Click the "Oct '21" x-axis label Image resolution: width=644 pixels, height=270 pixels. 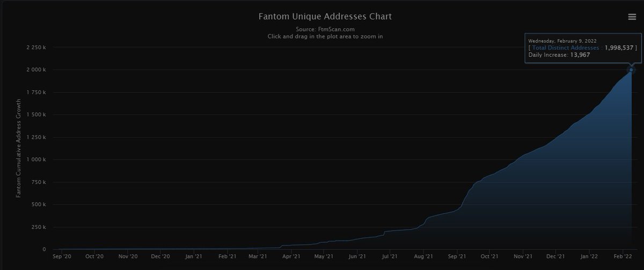tap(489, 258)
